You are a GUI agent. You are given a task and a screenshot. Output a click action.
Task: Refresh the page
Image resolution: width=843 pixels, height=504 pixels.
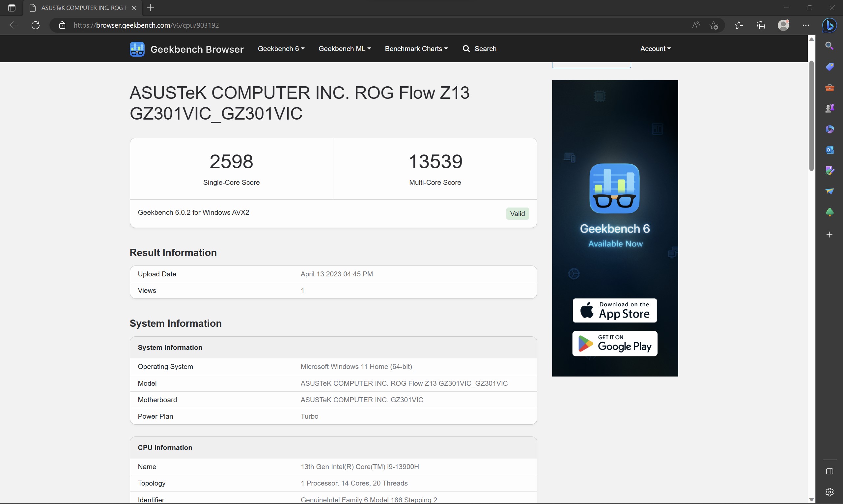click(36, 25)
